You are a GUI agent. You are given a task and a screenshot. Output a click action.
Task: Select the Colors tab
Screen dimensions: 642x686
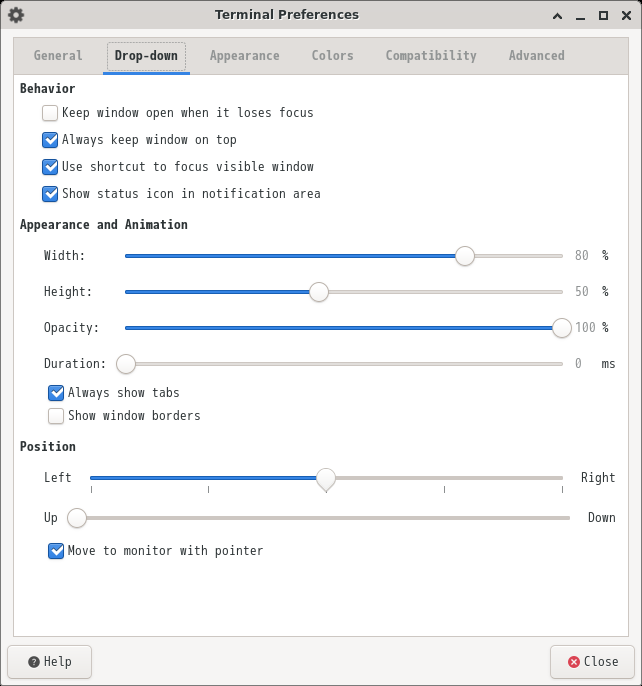(333, 56)
